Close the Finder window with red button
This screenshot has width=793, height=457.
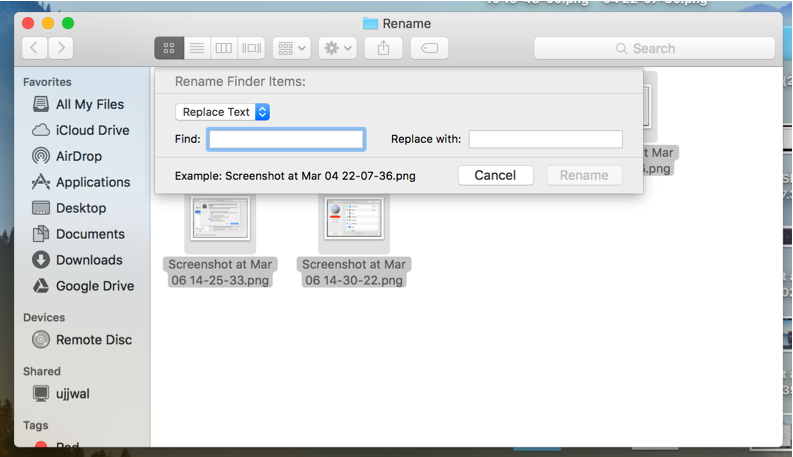[x=28, y=23]
